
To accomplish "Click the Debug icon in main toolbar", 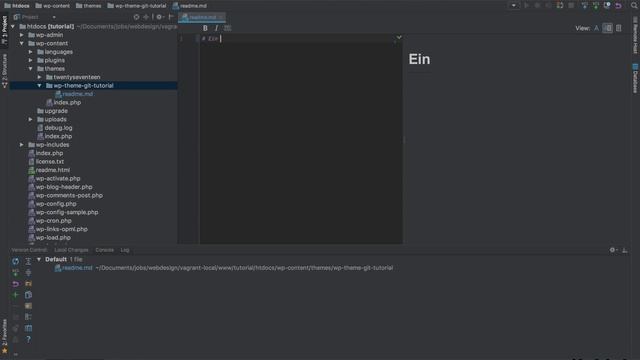I will point(538,6).
